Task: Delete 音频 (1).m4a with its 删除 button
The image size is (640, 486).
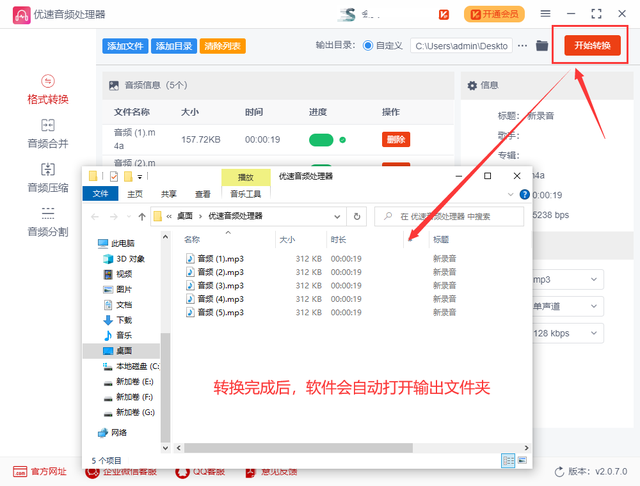Action: (396, 140)
